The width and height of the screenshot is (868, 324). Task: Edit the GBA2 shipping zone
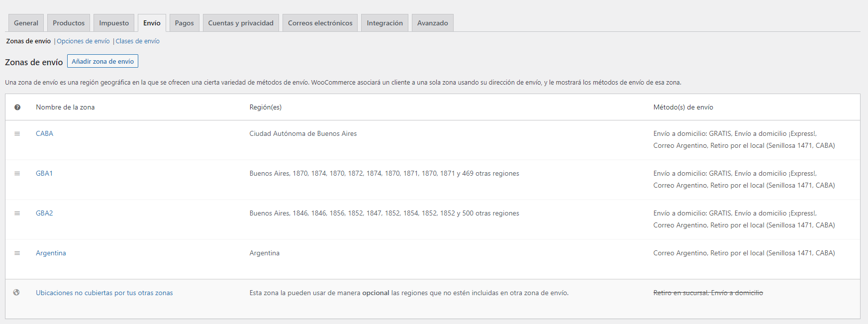pyautogui.click(x=44, y=213)
